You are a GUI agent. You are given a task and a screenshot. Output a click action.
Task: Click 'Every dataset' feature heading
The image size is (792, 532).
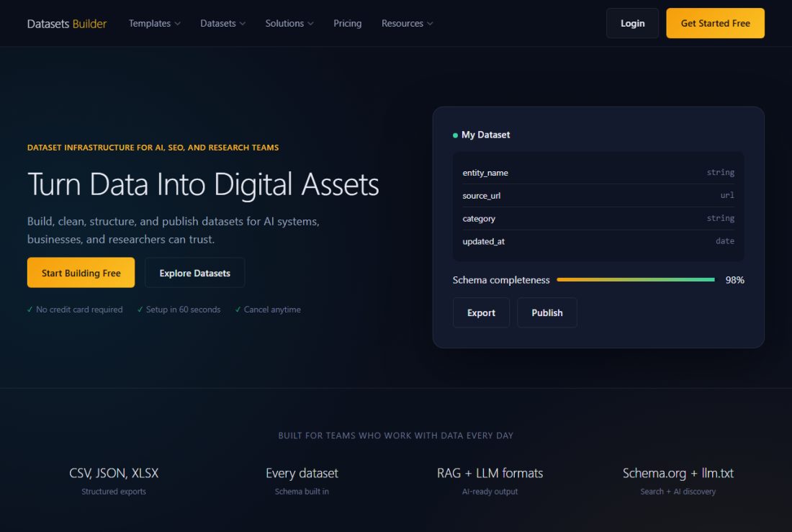coord(302,473)
